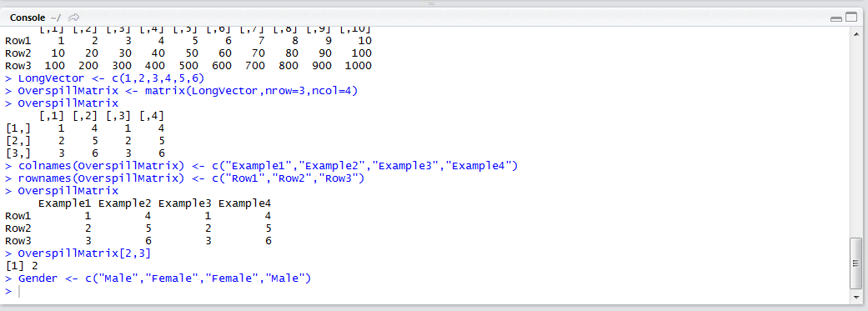Click the [3,] row label

point(18,153)
